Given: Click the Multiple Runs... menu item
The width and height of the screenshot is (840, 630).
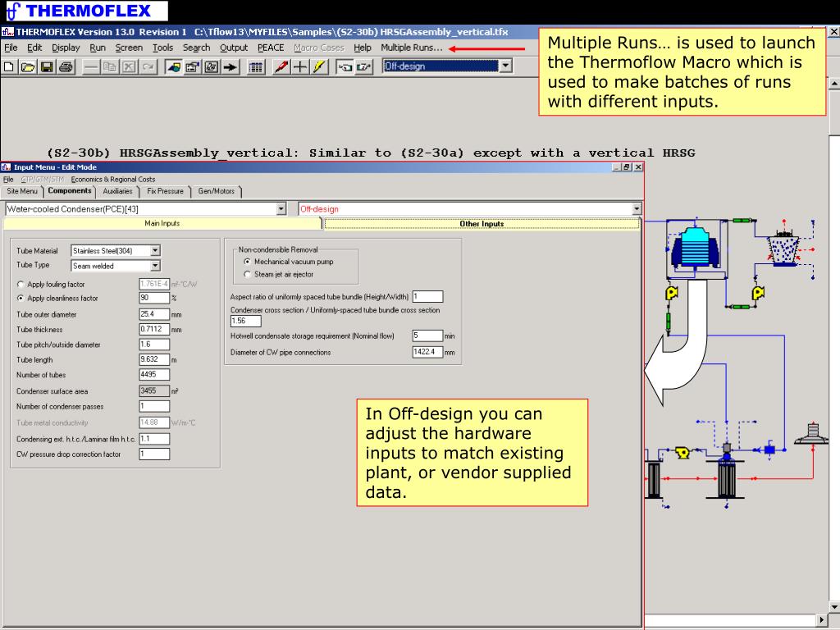Looking at the screenshot, I should tap(411, 48).
